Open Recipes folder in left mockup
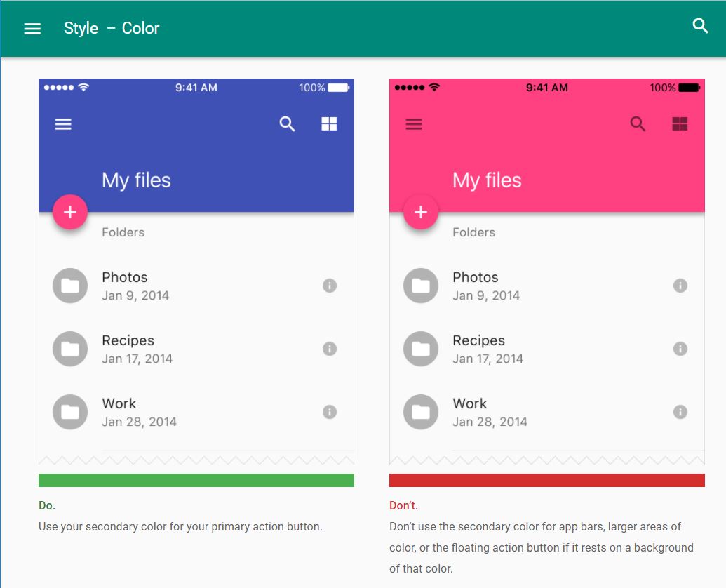Screen dimensions: 726x588 coord(196,349)
